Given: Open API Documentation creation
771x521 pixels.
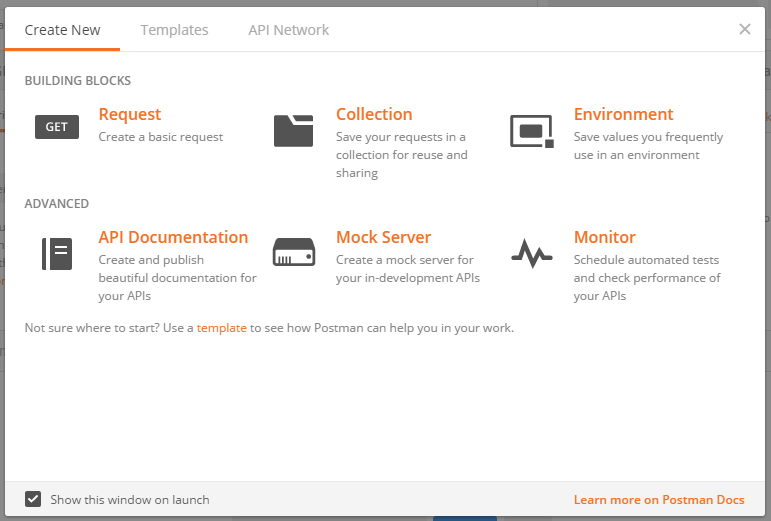Looking at the screenshot, I should [x=173, y=237].
